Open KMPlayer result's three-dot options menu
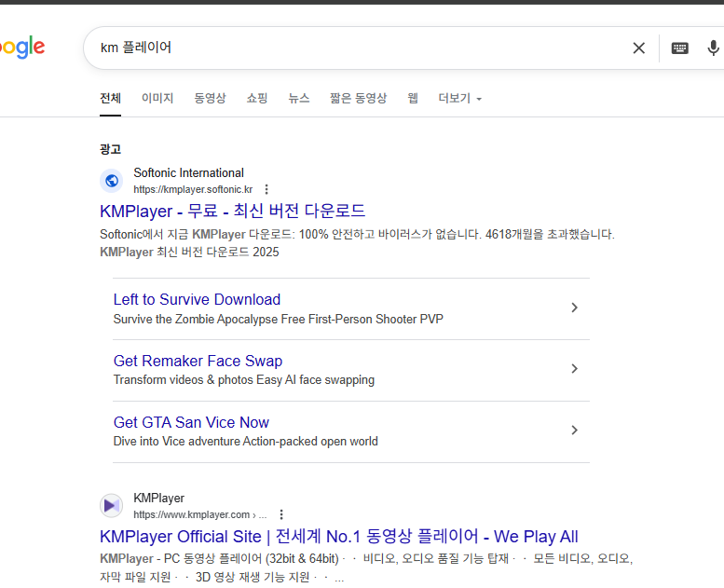Screen dimensions: 724x588 281,514
